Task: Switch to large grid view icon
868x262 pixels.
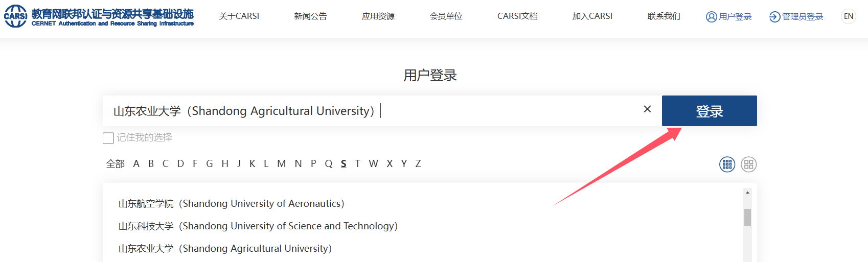Action: pos(748,164)
